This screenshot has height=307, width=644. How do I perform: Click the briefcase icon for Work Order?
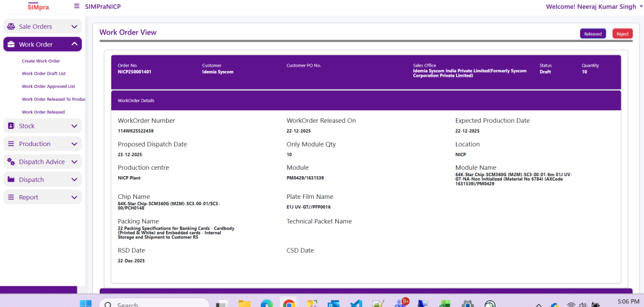point(11,45)
